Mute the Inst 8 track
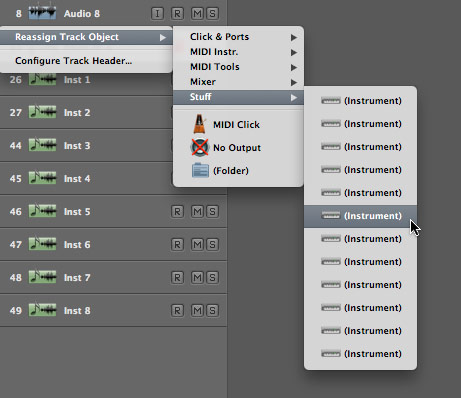 [x=197, y=311]
